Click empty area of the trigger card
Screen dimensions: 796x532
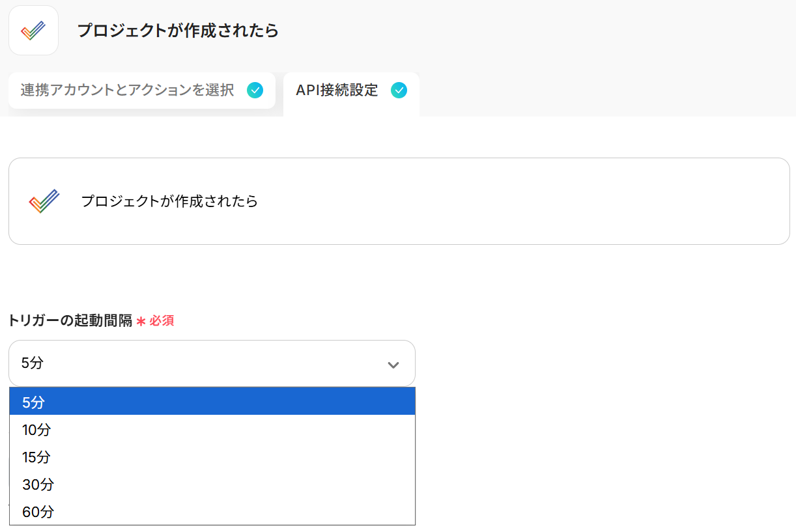[x=521, y=201]
